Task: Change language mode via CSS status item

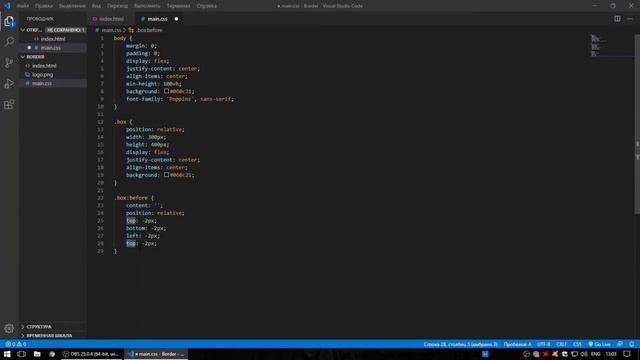Action: (577, 344)
